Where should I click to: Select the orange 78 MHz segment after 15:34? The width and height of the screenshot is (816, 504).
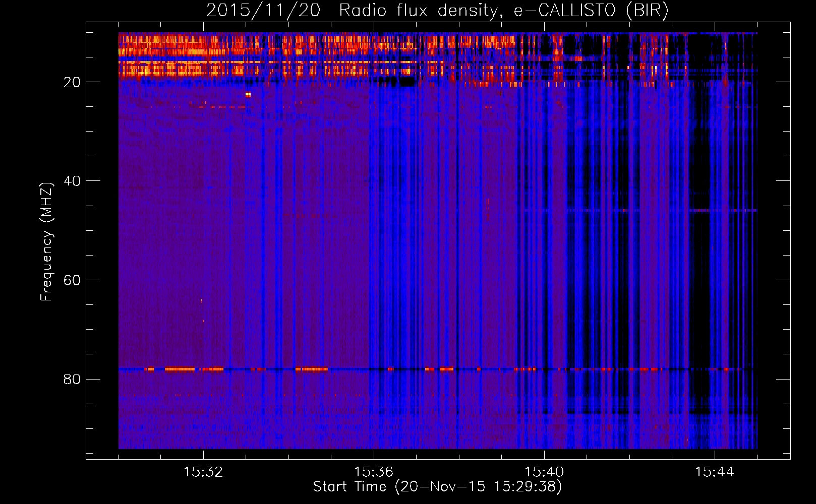[x=311, y=369]
